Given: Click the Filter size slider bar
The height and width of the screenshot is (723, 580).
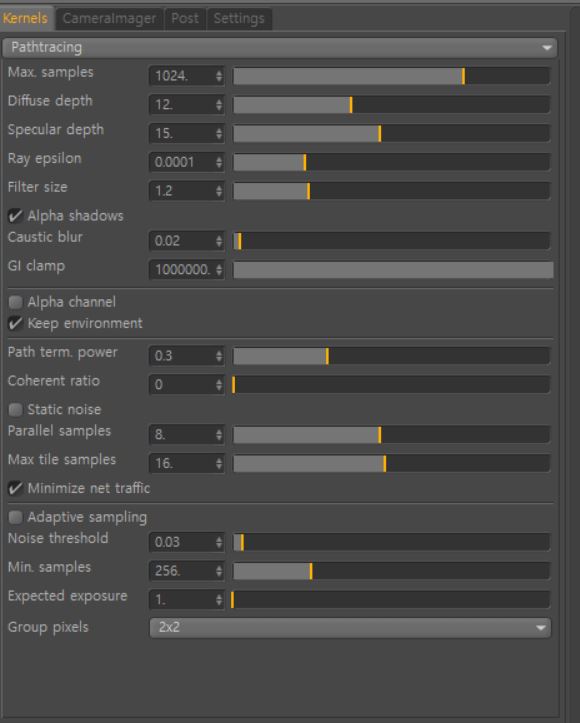Looking at the screenshot, I should (x=392, y=191).
